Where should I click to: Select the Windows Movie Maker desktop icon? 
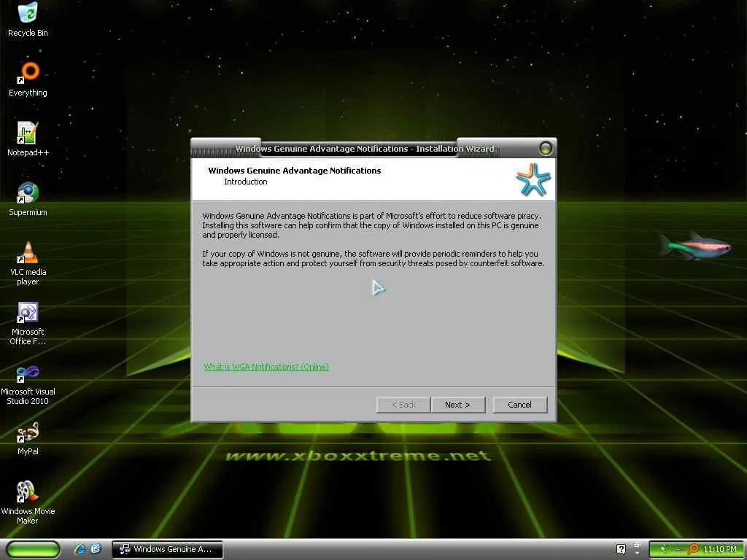[28, 503]
